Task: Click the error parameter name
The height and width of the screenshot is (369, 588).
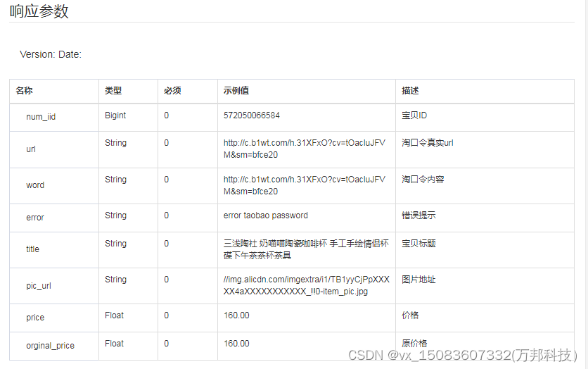Action: (35, 218)
